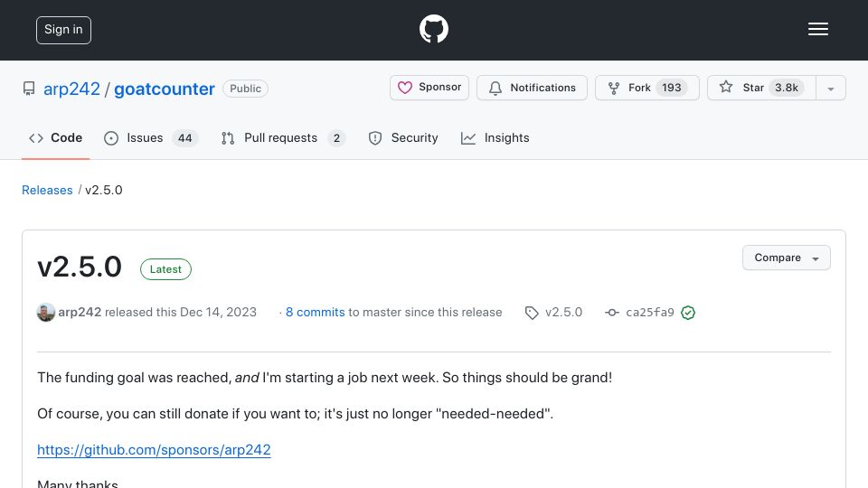Click the Releases breadcrumb link
The height and width of the screenshot is (488, 868).
tap(47, 190)
